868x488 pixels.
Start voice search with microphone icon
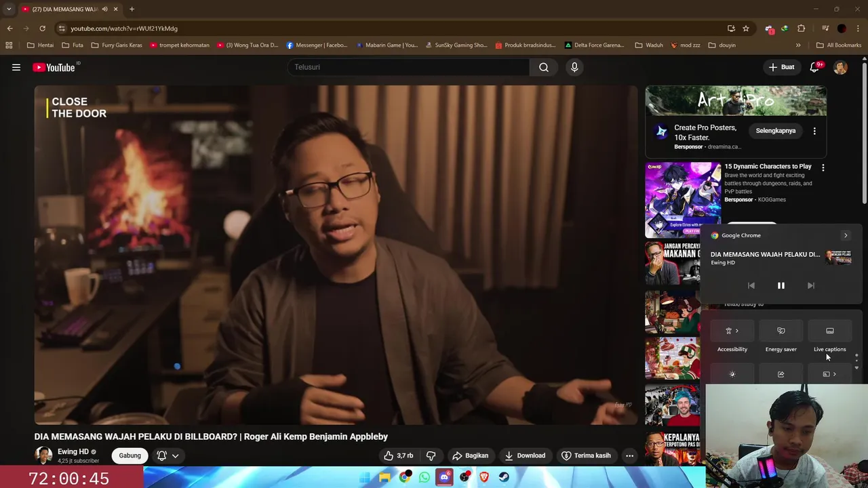click(574, 67)
